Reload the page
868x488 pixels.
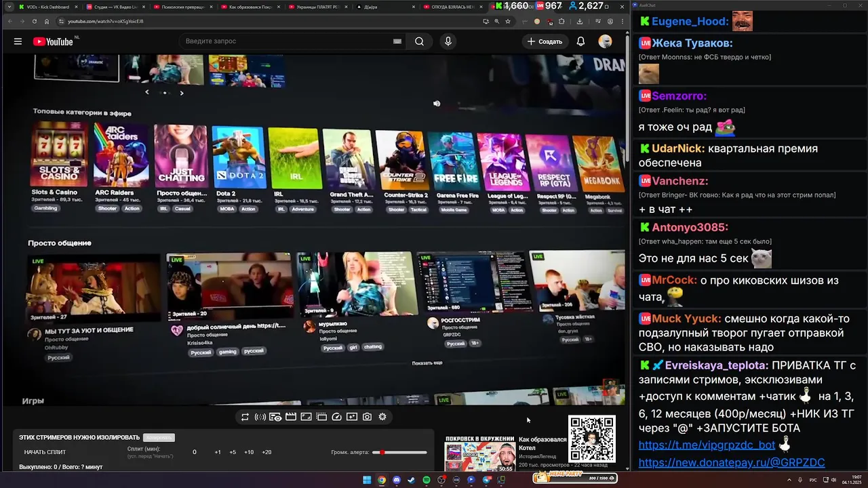[35, 21]
